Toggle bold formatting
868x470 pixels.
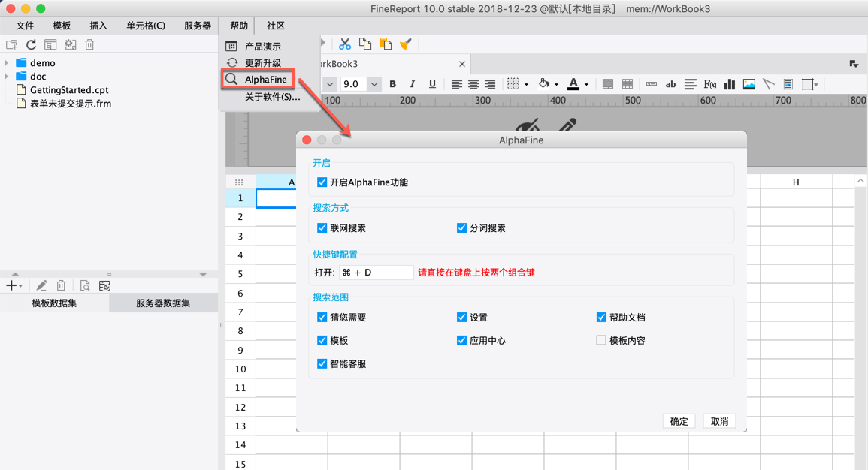click(x=392, y=84)
